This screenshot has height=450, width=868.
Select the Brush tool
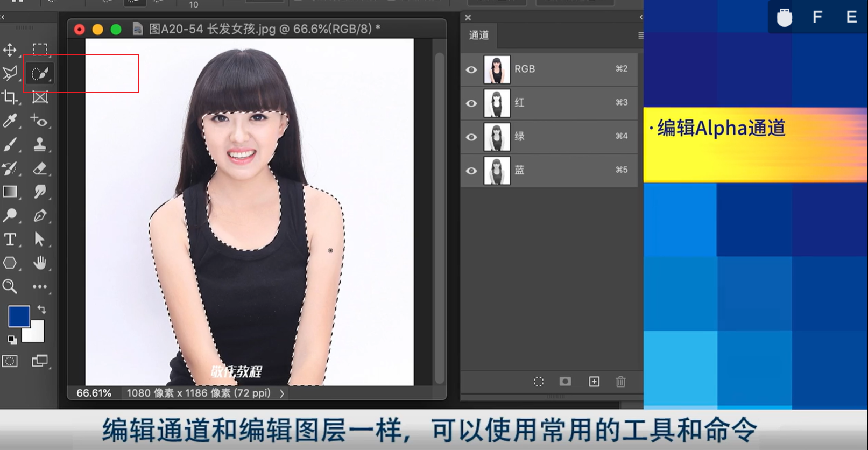tap(10, 144)
